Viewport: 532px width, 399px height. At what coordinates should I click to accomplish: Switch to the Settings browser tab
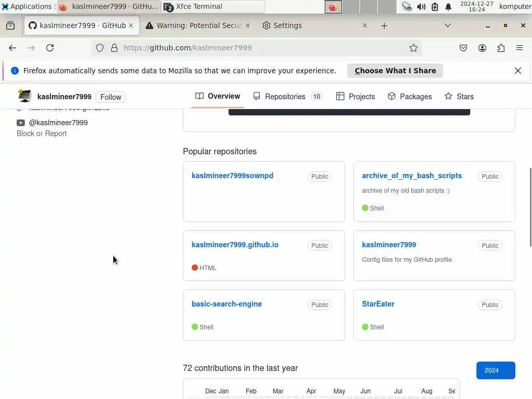coord(315,25)
